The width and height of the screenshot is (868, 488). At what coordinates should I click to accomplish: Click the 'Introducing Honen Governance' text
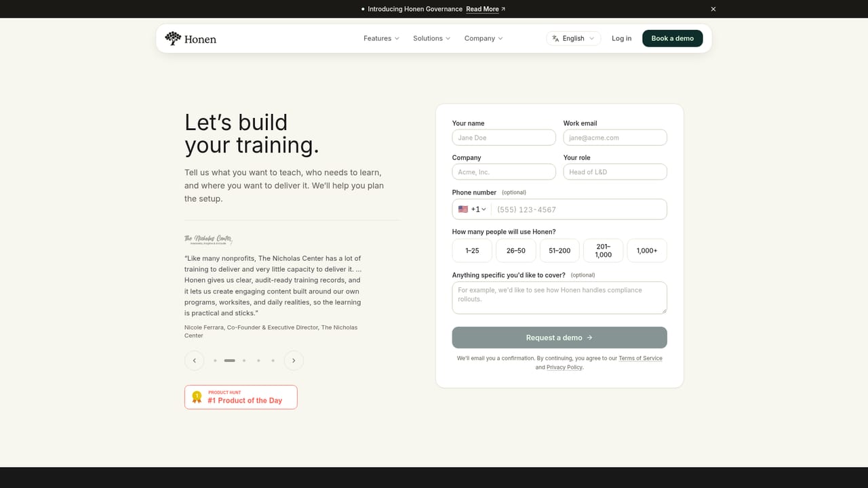415,9
